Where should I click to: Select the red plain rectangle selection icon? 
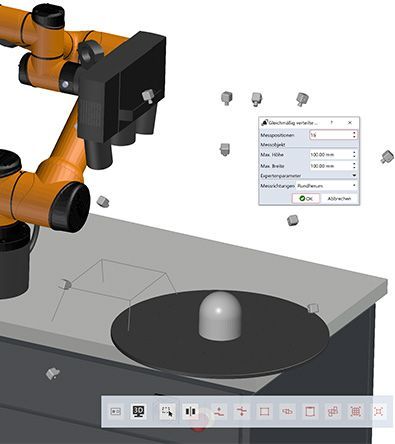pos(264,411)
